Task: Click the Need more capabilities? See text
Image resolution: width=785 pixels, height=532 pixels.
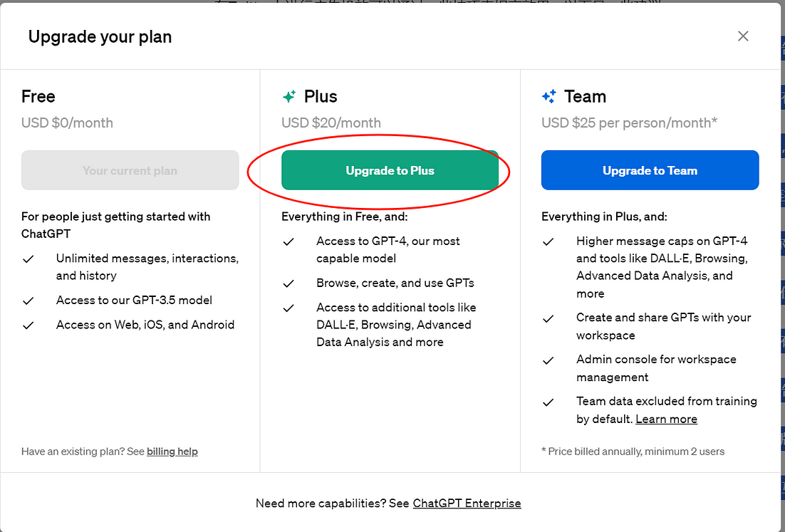Action: [333, 503]
